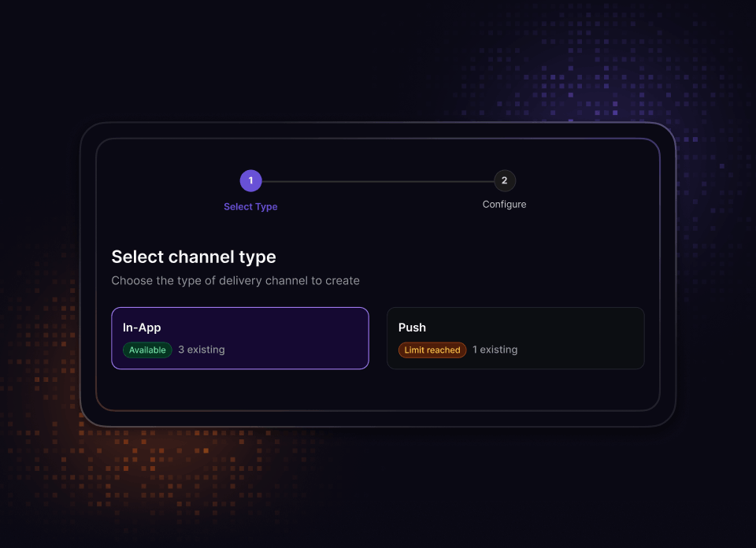Click the '3 existing' text
The height and width of the screenshot is (548, 756).
(x=202, y=350)
